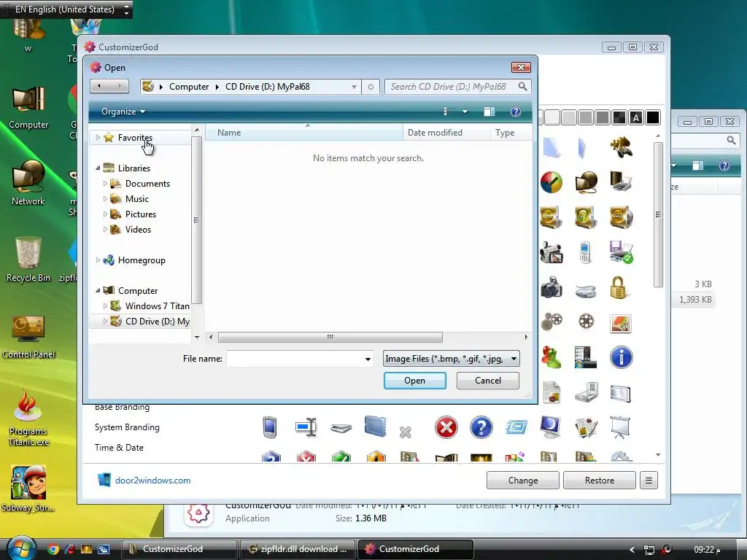
Task: Click the Open button
Action: [x=414, y=381]
